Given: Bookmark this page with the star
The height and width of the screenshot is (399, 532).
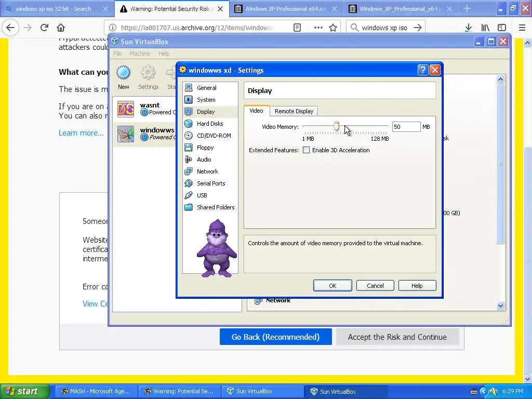Looking at the screenshot, I should [x=333, y=28].
